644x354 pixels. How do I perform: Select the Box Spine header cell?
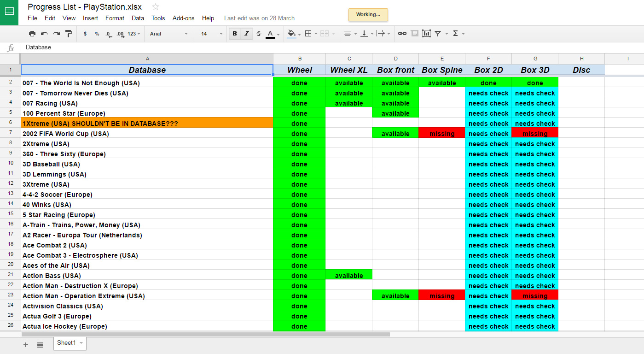[442, 70]
